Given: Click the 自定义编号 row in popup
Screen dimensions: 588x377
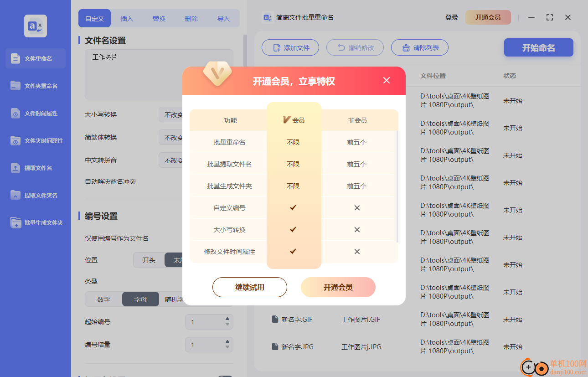Looking at the screenshot, I should pos(294,208).
